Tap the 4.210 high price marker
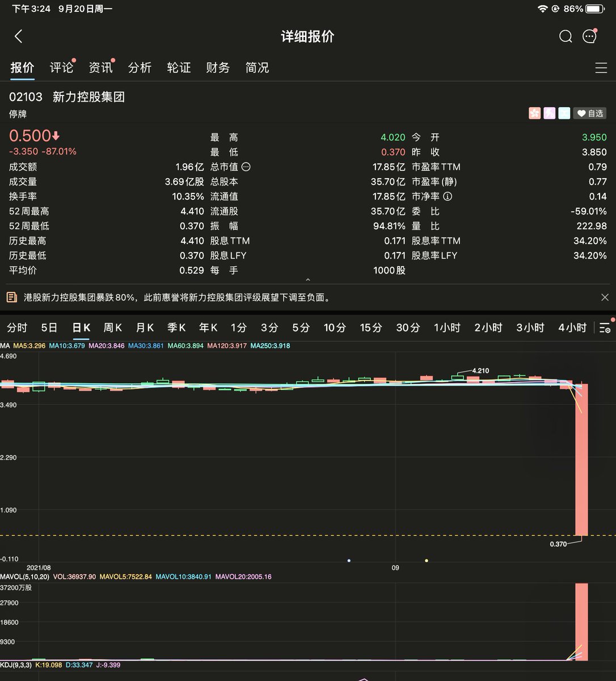Image resolution: width=616 pixels, height=681 pixels. tap(480, 371)
